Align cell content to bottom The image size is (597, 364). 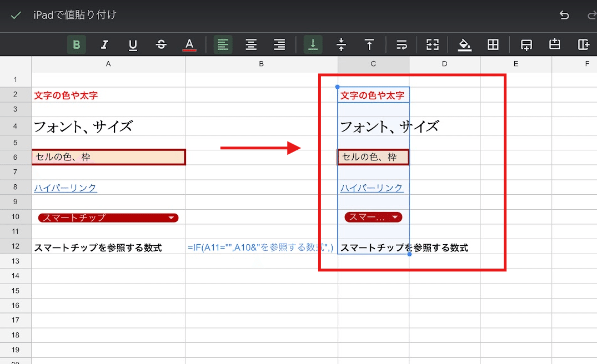pyautogui.click(x=313, y=44)
